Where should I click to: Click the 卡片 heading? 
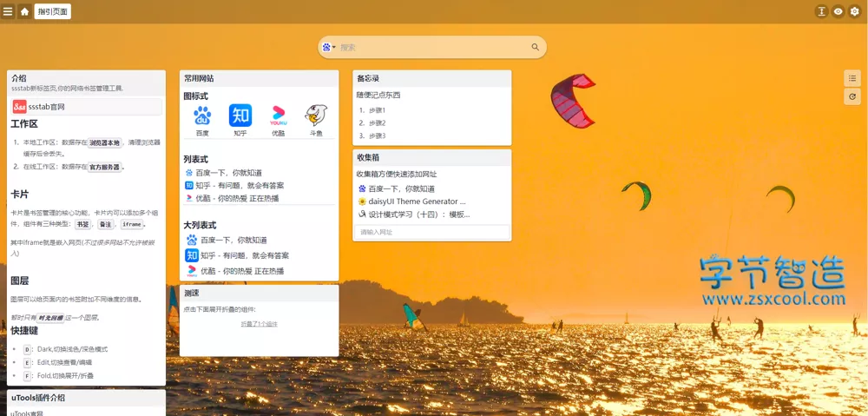(20, 195)
